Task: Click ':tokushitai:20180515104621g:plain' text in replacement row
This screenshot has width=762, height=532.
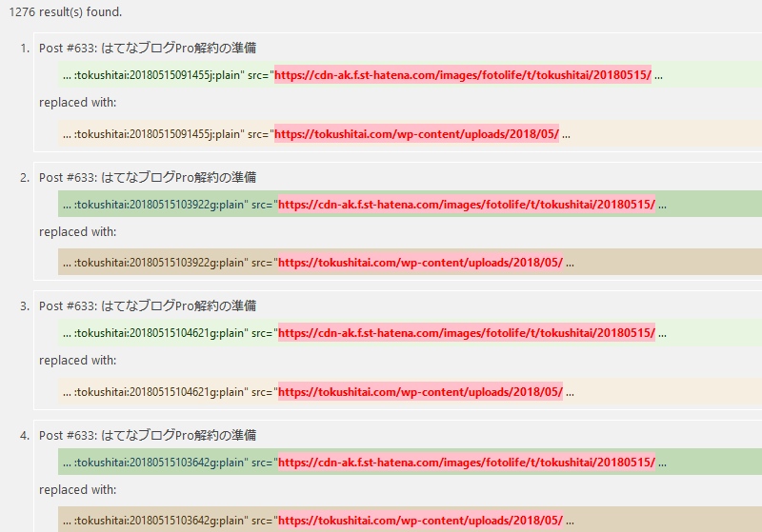Action: [161, 392]
